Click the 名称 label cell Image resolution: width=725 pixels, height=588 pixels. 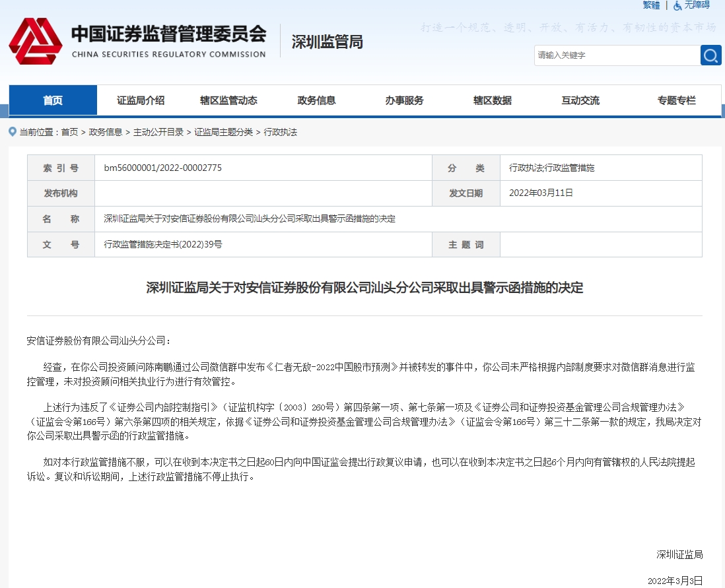[61, 218]
